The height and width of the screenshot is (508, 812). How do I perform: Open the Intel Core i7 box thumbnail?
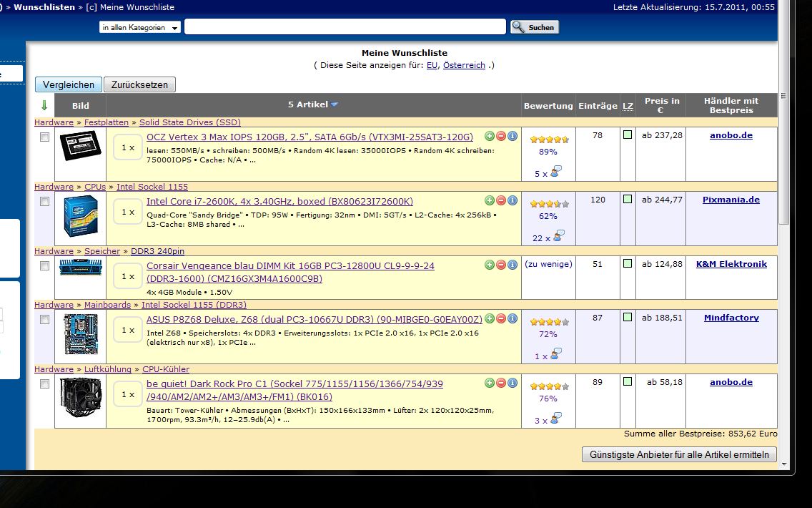tap(80, 216)
